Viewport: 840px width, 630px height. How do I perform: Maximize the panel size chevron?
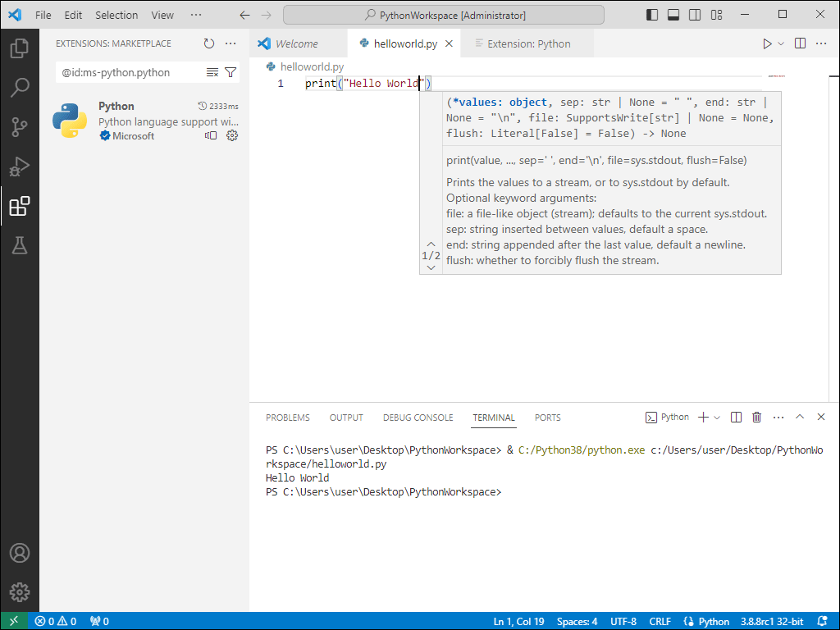pyautogui.click(x=800, y=417)
